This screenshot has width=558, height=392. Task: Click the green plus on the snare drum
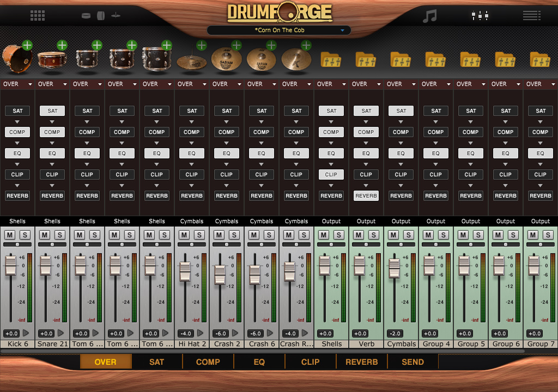[x=62, y=45]
